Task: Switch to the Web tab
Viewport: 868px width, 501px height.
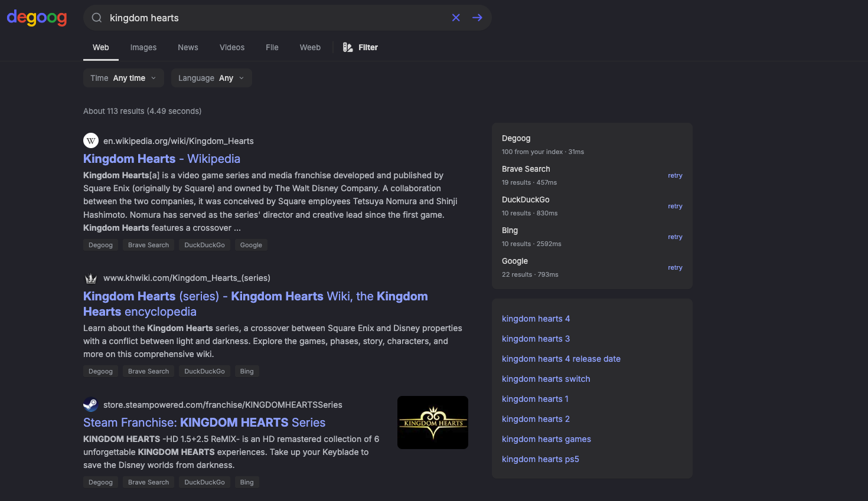Action: click(101, 47)
